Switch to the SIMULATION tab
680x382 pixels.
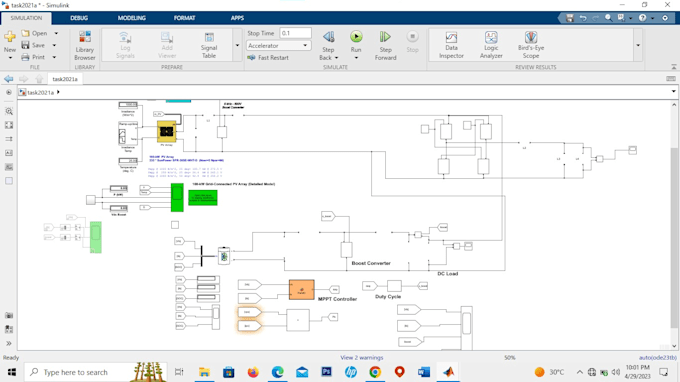coord(26,18)
